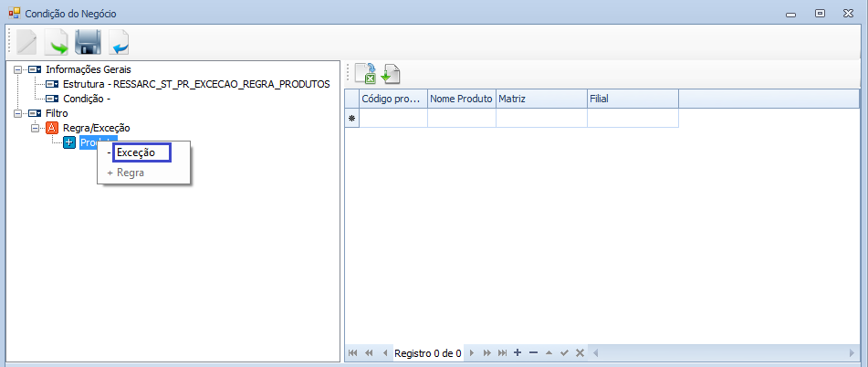The width and height of the screenshot is (868, 367).
Task: Select Regra/Exceção tree item
Action: 97,128
